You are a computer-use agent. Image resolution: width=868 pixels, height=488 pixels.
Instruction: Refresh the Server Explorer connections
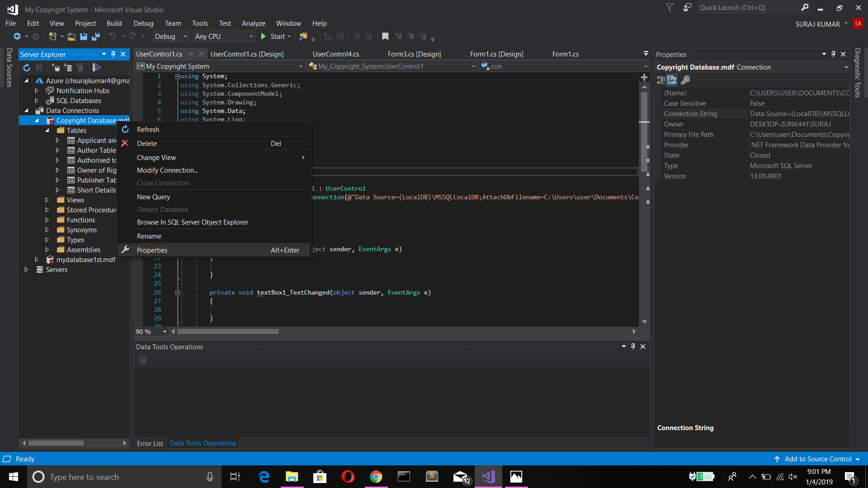coord(27,68)
